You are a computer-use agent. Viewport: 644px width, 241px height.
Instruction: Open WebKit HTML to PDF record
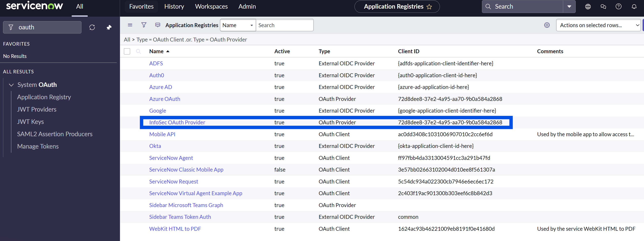click(x=175, y=229)
